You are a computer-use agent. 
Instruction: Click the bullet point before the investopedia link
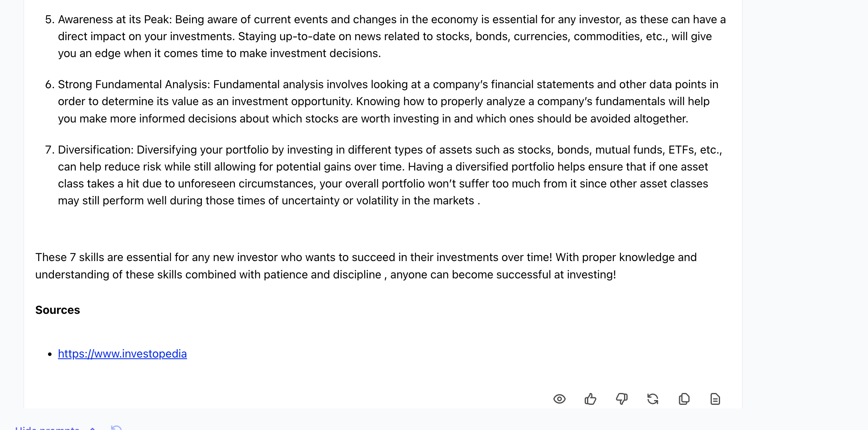(50, 354)
